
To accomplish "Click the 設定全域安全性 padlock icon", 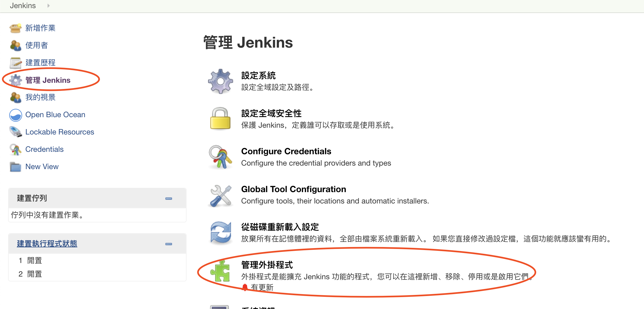I will click(x=220, y=119).
